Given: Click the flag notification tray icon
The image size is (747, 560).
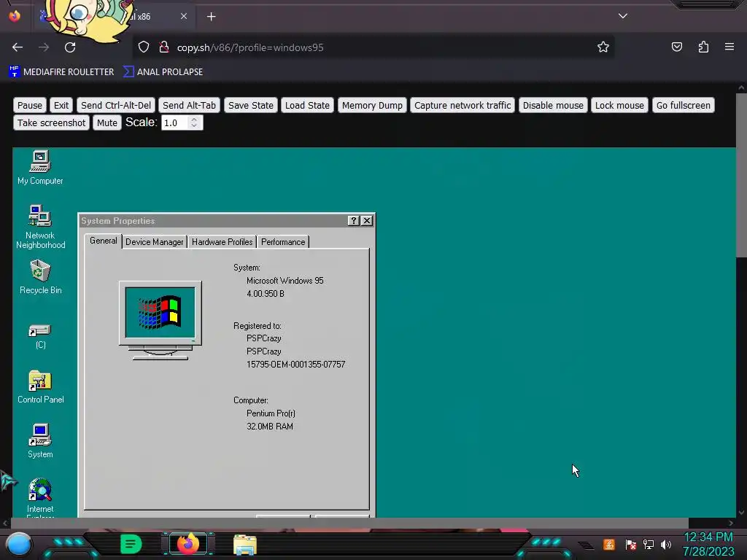Looking at the screenshot, I should point(631,544).
